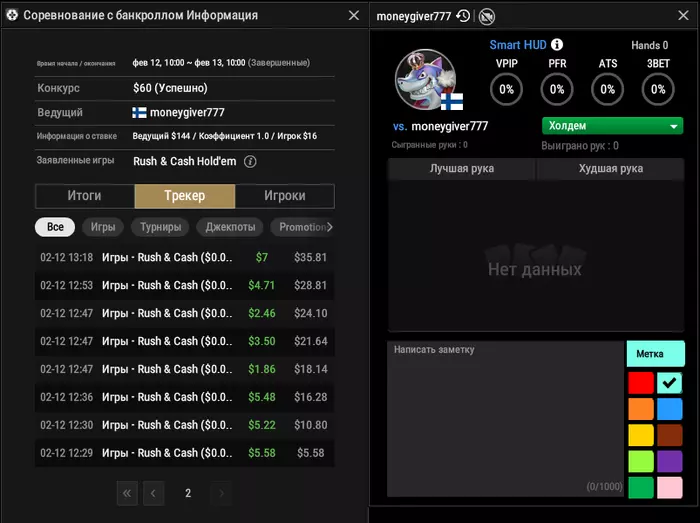Close the bankroll competition info panel

click(x=354, y=15)
